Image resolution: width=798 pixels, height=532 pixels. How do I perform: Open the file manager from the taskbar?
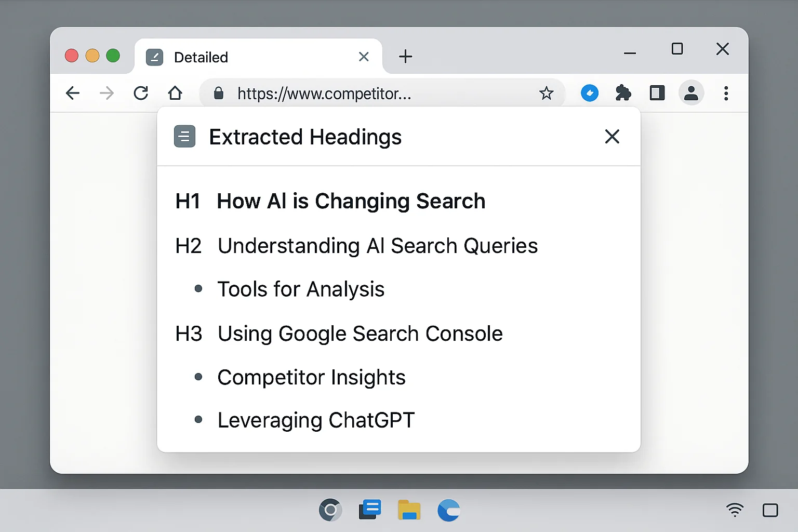[409, 510]
